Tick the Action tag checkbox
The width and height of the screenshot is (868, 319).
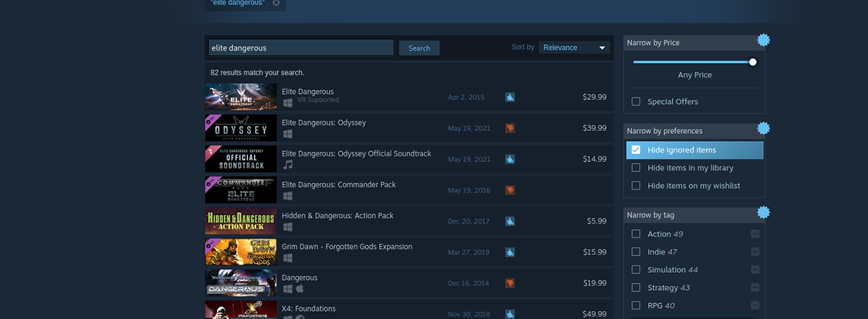point(636,234)
